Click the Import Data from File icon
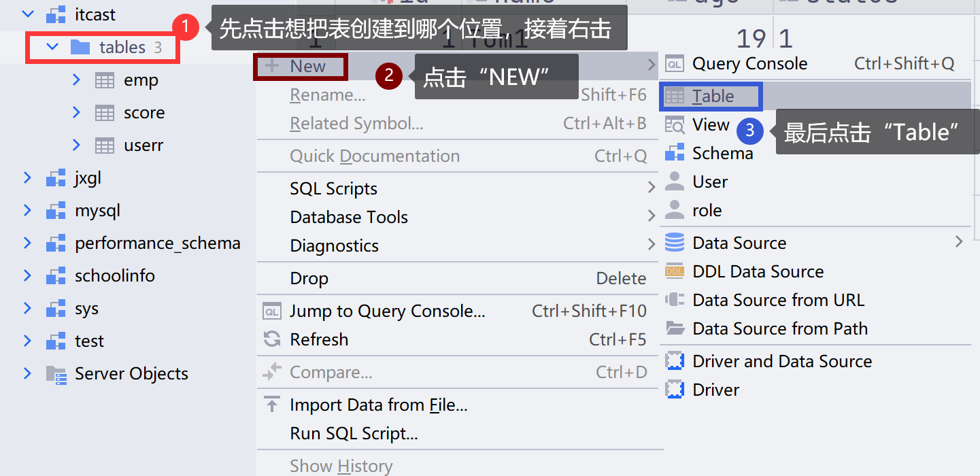 (272, 405)
